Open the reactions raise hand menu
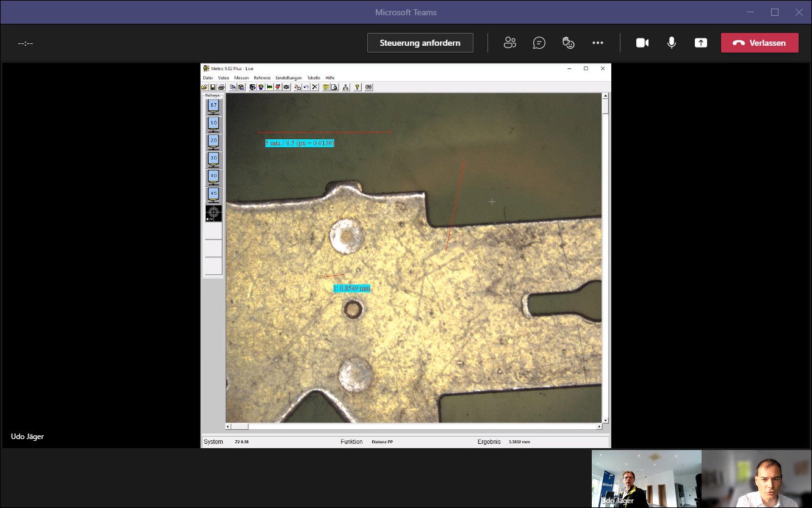 point(569,43)
